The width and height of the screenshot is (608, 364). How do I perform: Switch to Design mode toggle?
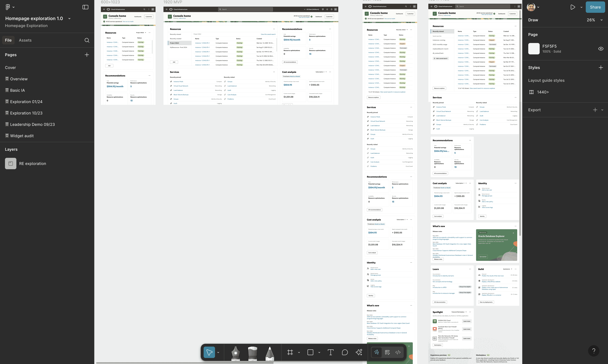pyautogui.click(x=387, y=352)
